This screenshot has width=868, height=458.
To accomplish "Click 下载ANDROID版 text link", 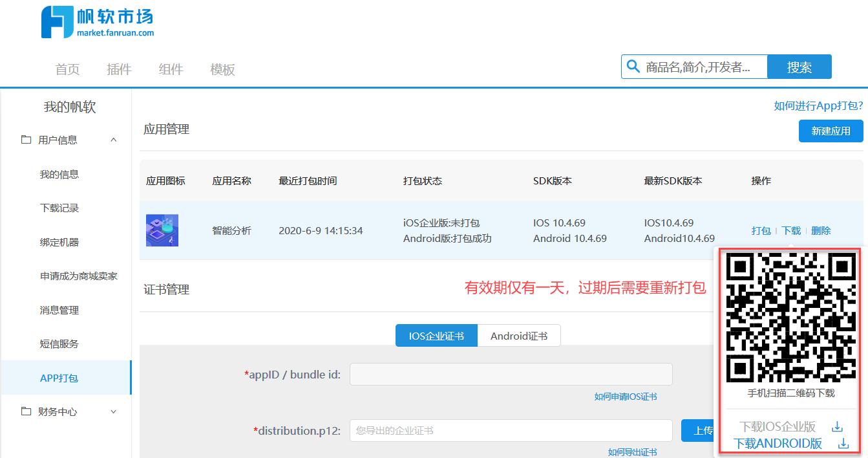I will (778, 444).
